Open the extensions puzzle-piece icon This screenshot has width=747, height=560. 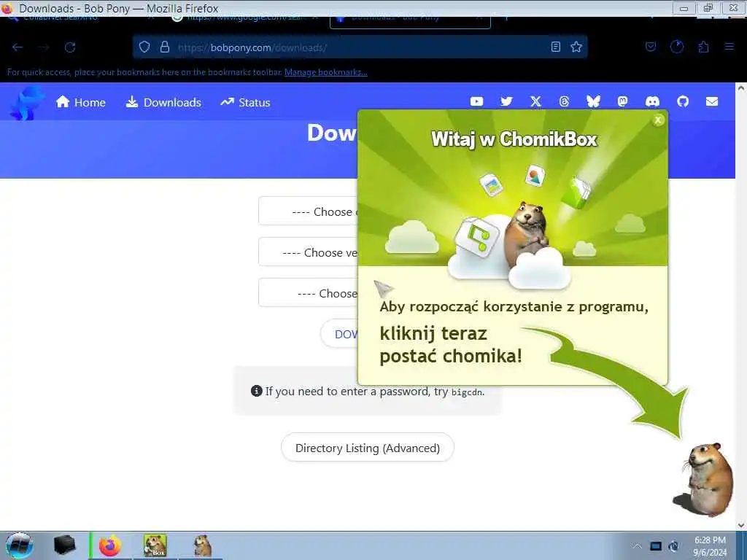(x=704, y=47)
